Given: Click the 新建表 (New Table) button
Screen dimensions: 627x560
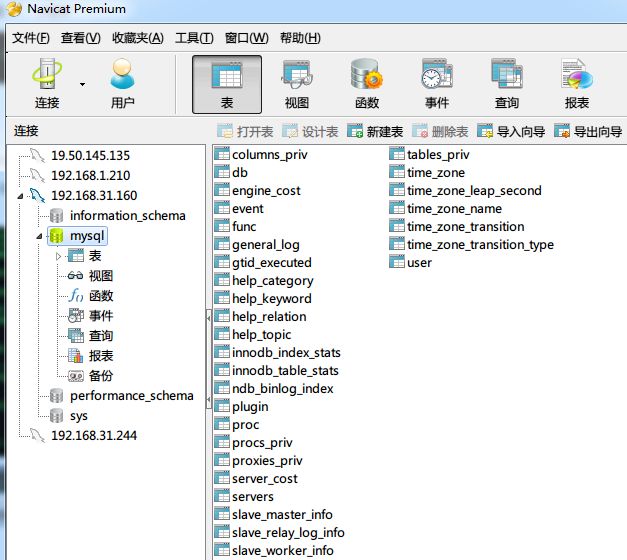Looking at the screenshot, I should tap(375, 131).
